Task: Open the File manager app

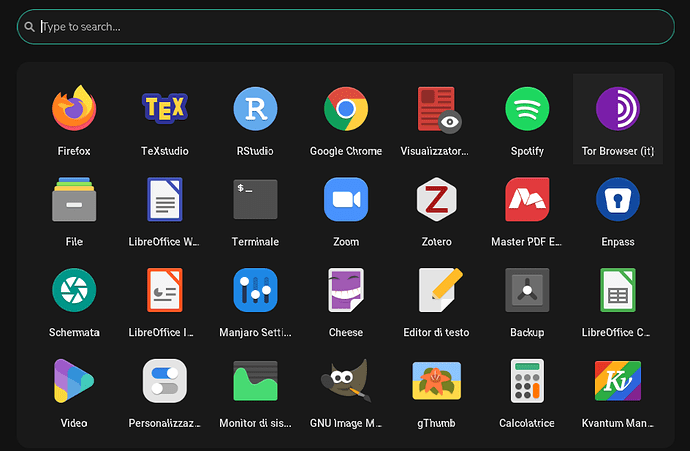Action: click(74, 199)
